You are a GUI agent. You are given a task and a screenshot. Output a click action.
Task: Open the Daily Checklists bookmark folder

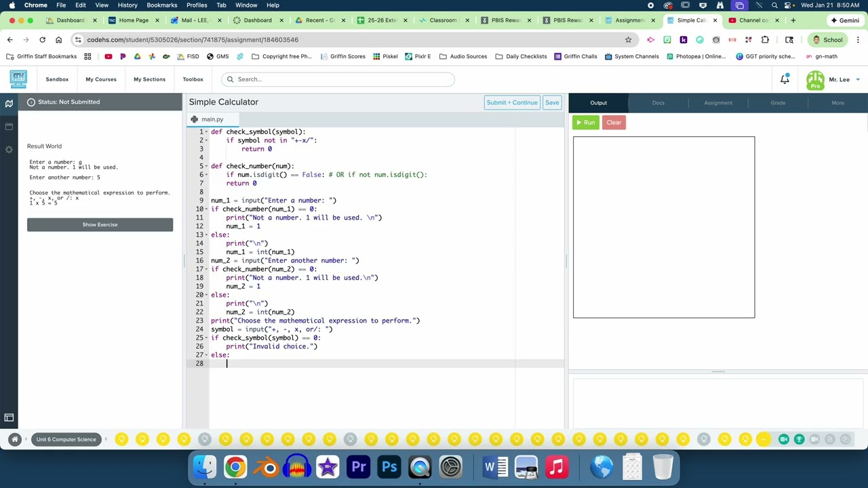click(521, 56)
